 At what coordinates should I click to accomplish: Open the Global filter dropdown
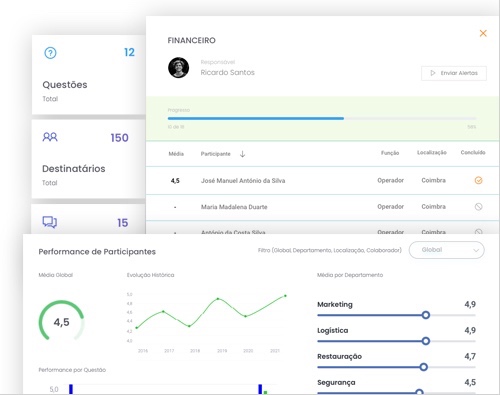pyautogui.click(x=446, y=250)
